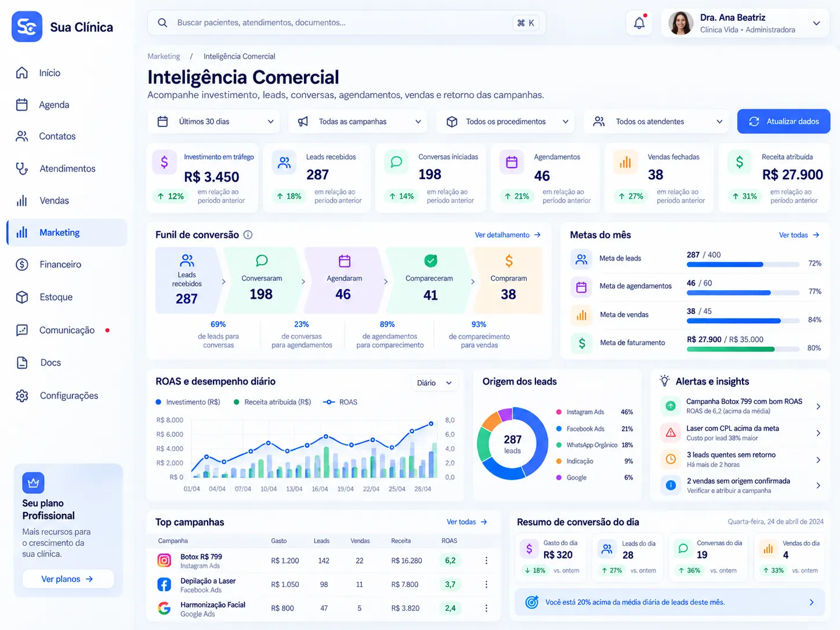Viewport: 840px width, 630px height.
Task: Click the Meta de vendas progress bar
Action: pos(743,321)
